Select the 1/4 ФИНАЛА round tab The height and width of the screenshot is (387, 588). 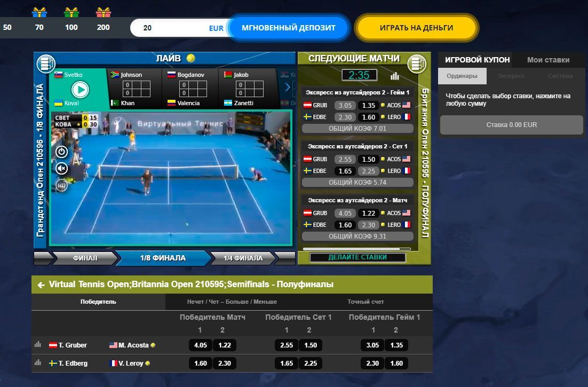(243, 258)
